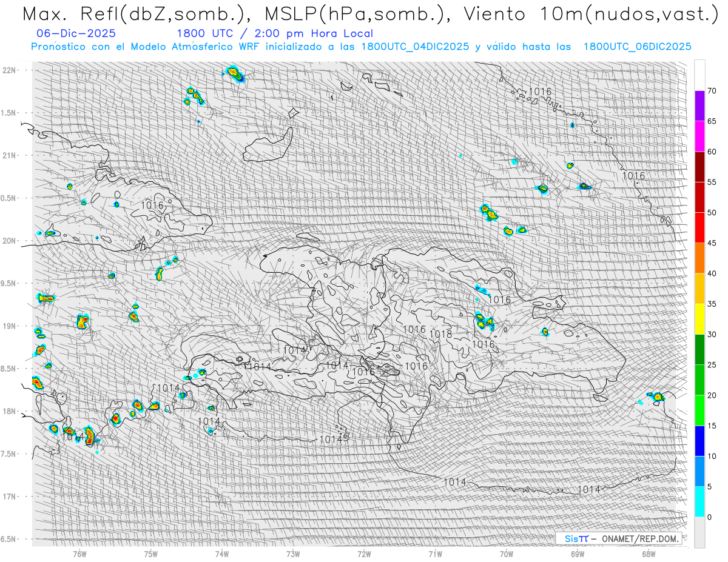
Task: Click the '20N' latitude axis label
Action: (x=10, y=241)
